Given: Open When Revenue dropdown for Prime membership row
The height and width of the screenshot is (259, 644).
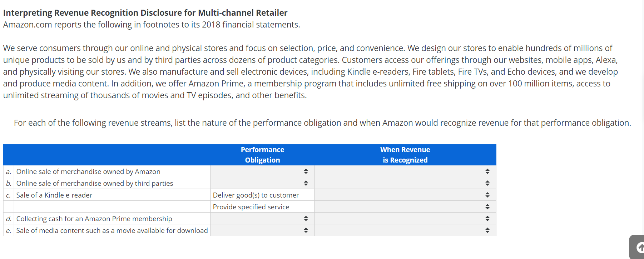Looking at the screenshot, I should (487, 218).
